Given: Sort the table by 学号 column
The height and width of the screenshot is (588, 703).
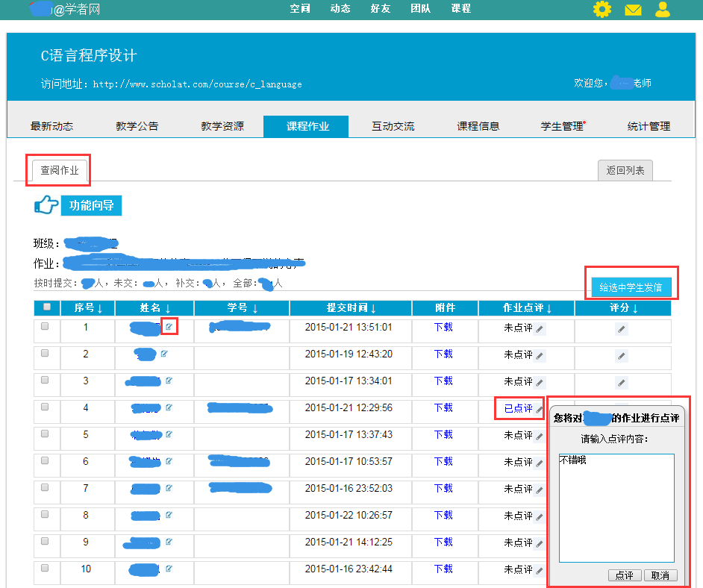Looking at the screenshot, I should click(x=255, y=308).
